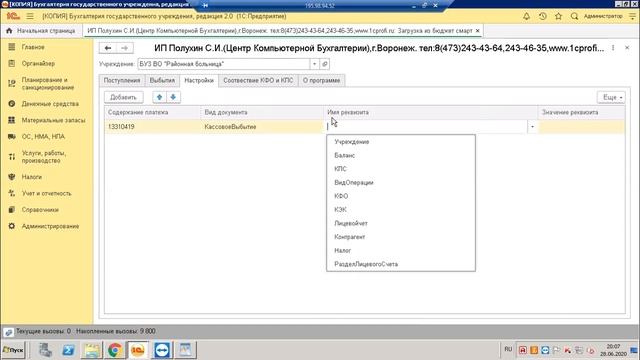Screen dimensions: 640x360
Task: Select the Настройки tab
Action: coord(199,80)
